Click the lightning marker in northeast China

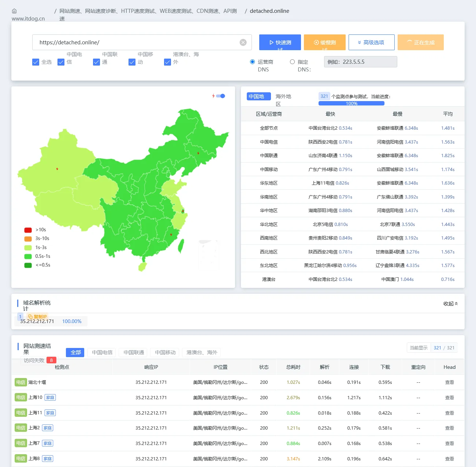pos(198,153)
